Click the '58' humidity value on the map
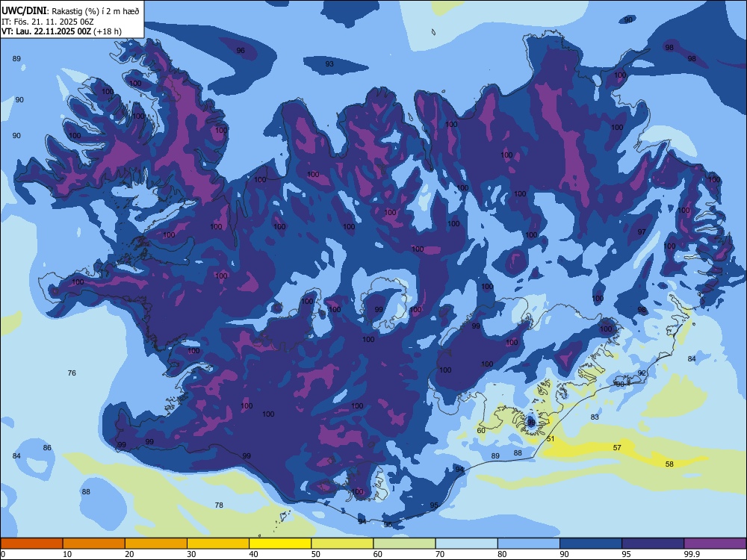The height and width of the screenshot is (560, 747). (x=669, y=464)
